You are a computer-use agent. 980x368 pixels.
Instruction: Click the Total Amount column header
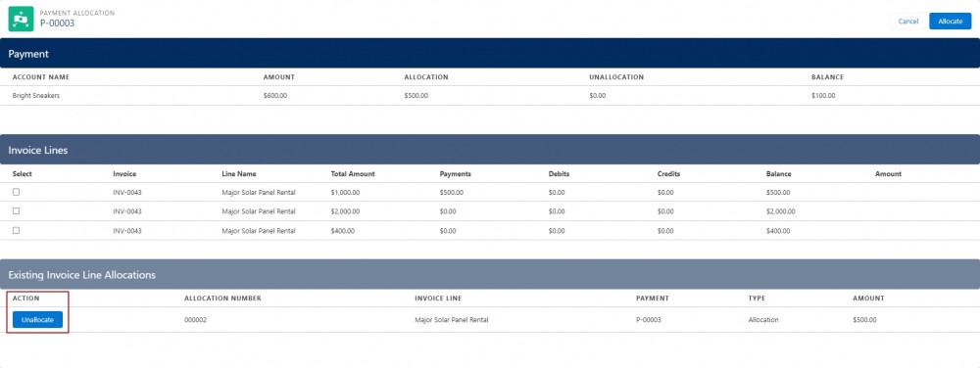coord(353,174)
